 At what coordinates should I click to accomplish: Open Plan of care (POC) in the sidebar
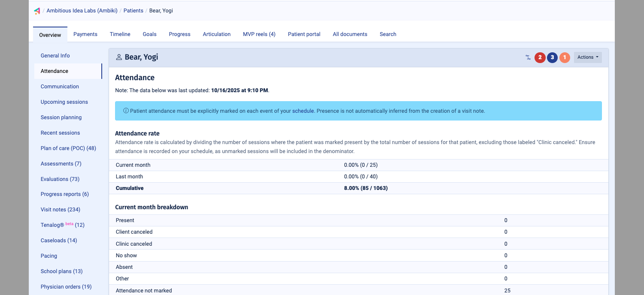point(68,148)
